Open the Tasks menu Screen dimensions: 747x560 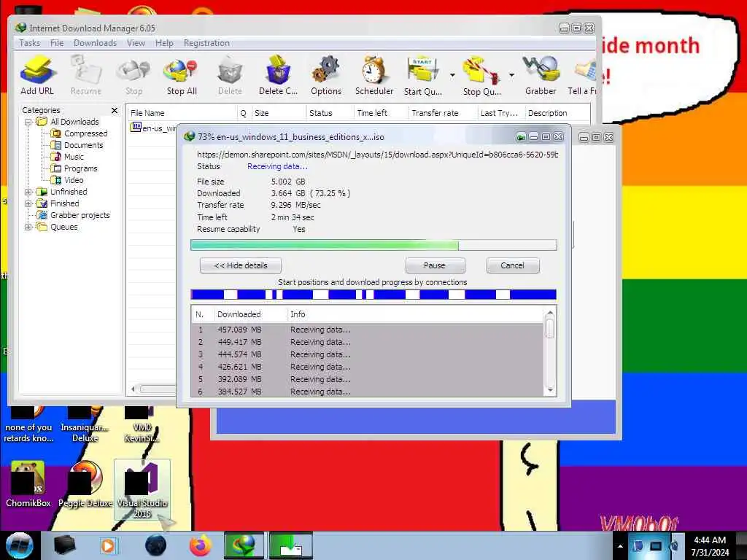(29, 43)
